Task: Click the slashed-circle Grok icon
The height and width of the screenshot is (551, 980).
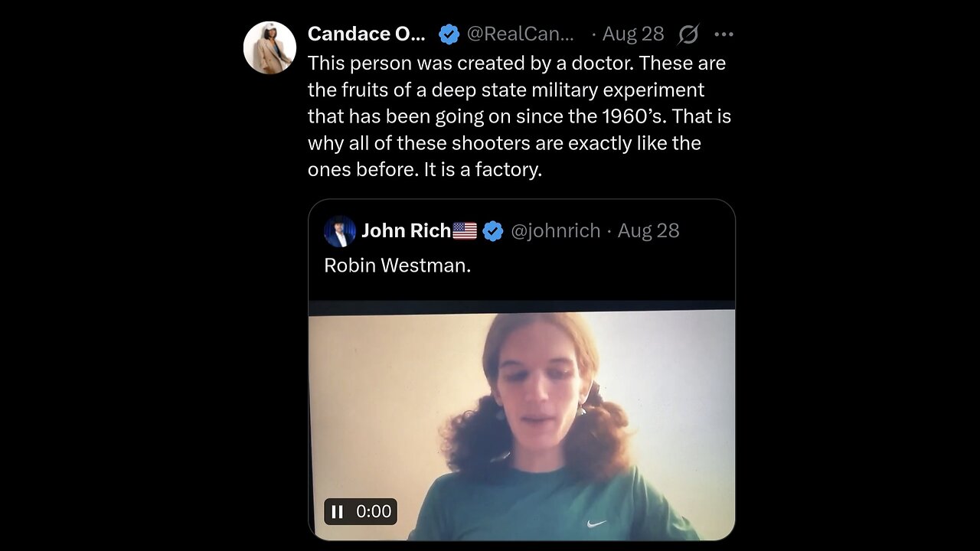Action: [688, 34]
